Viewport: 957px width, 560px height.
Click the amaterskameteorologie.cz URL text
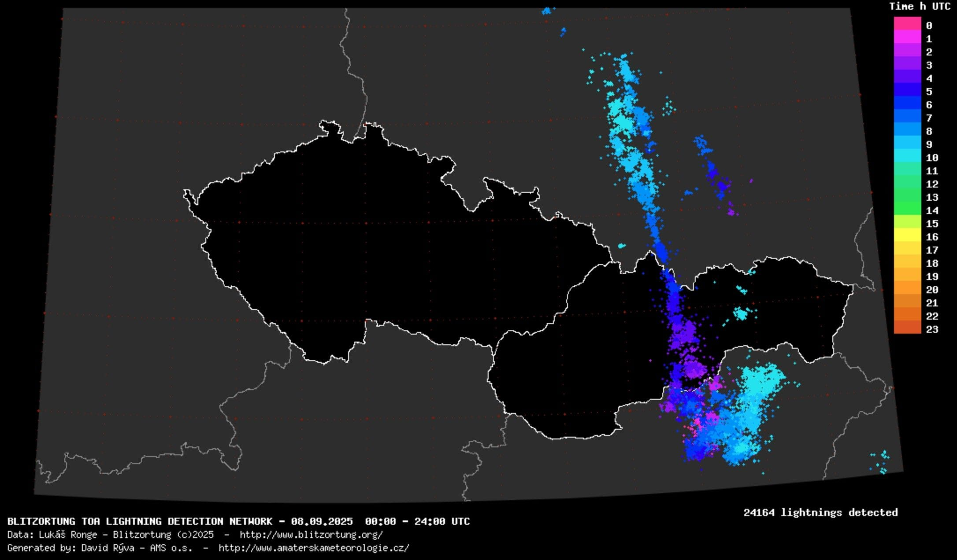tap(314, 548)
